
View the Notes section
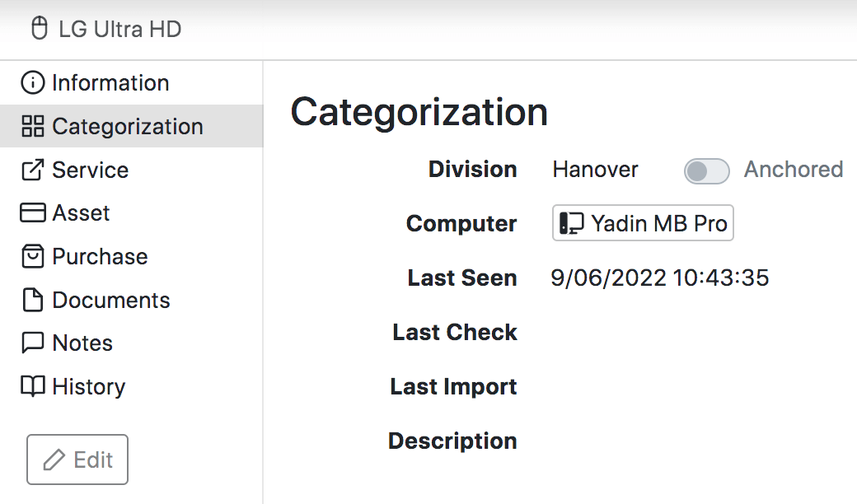point(82,343)
